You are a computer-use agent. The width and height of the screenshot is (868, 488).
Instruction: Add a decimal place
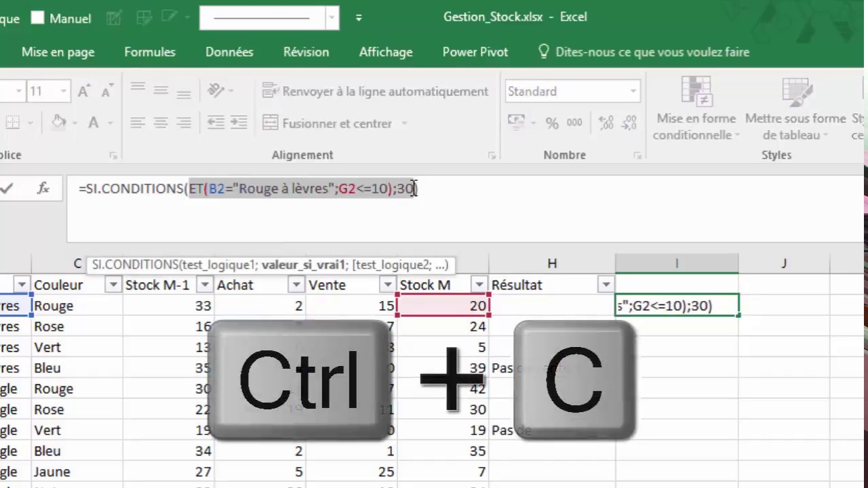(x=606, y=123)
